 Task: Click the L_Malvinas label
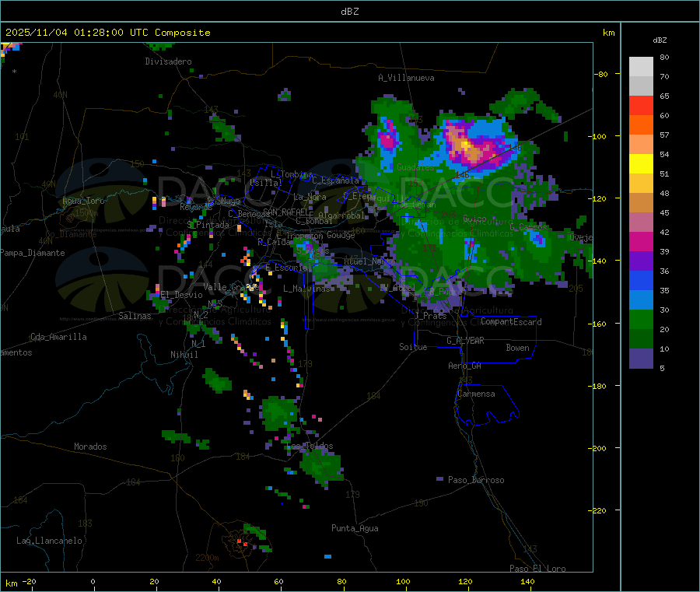tap(306, 289)
